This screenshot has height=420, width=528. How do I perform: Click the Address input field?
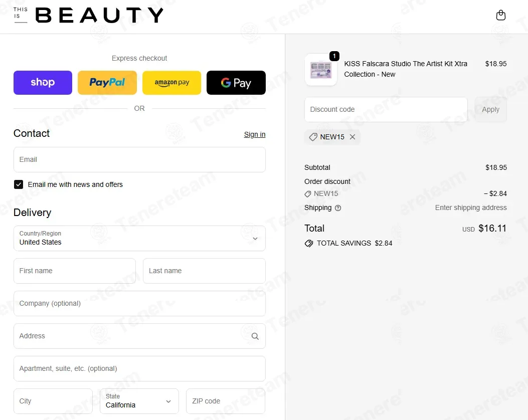(139, 336)
